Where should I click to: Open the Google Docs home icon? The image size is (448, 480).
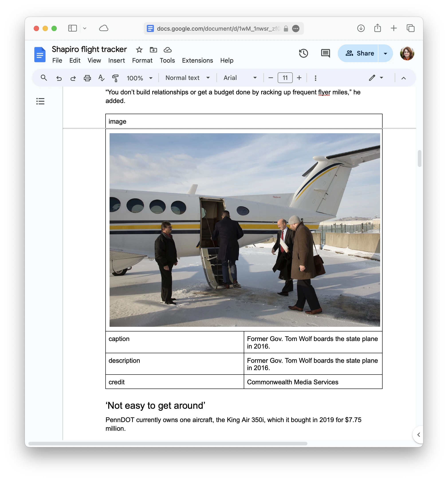(40, 55)
